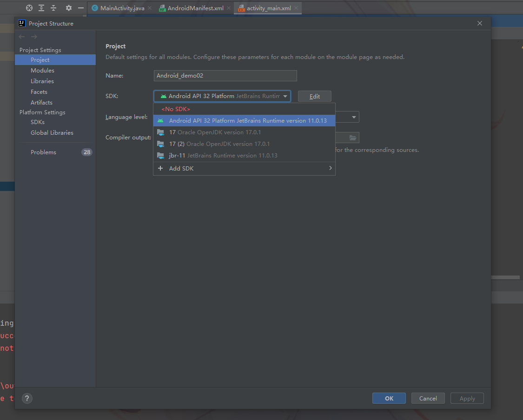Viewport: 523px width, 420px height.
Task: Click the 28 problems count badge
Action: click(x=87, y=152)
